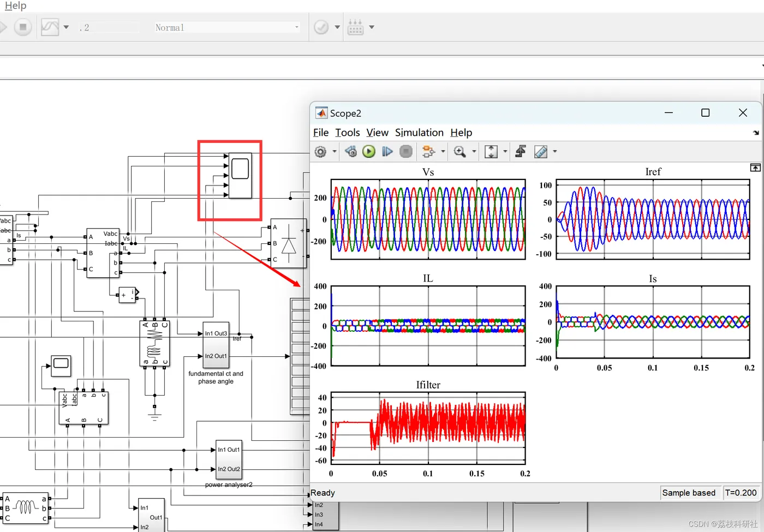This screenshot has height=532, width=764.
Task: Open the Simulation menu in Scope2
Action: (x=419, y=133)
